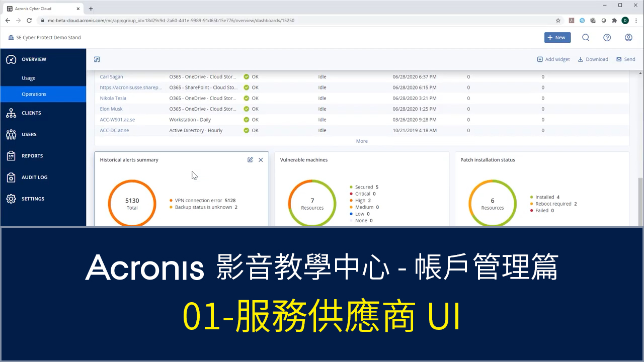This screenshot has height=362, width=644.
Task: Open the Carl Sagan device link
Action: pyautogui.click(x=111, y=77)
